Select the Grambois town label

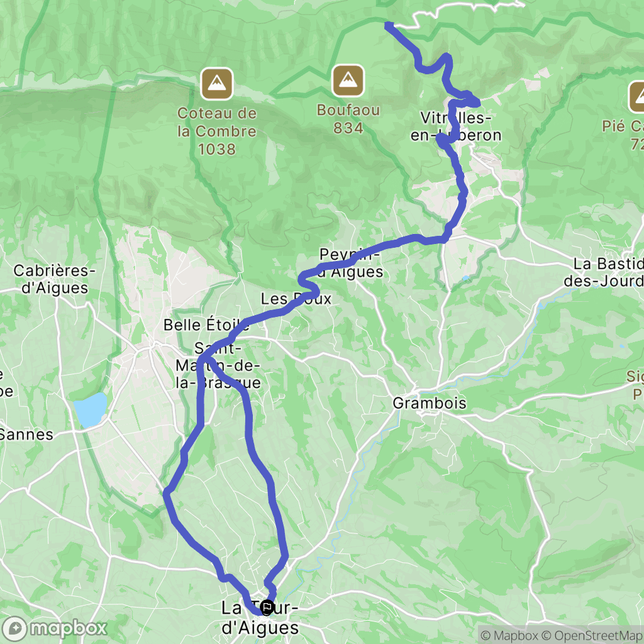click(x=429, y=403)
